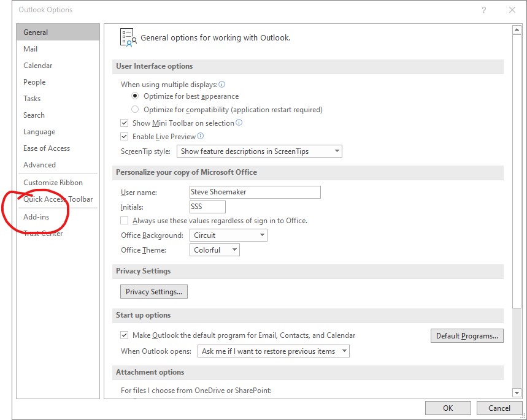
Task: Open the Ease of Access category
Action: [x=58, y=148]
